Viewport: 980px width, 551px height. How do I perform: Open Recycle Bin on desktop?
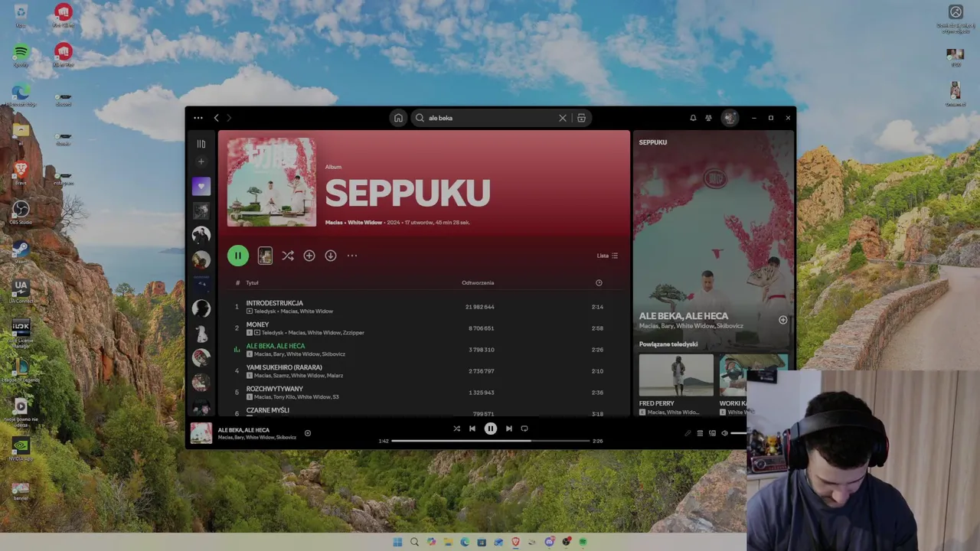click(21, 15)
